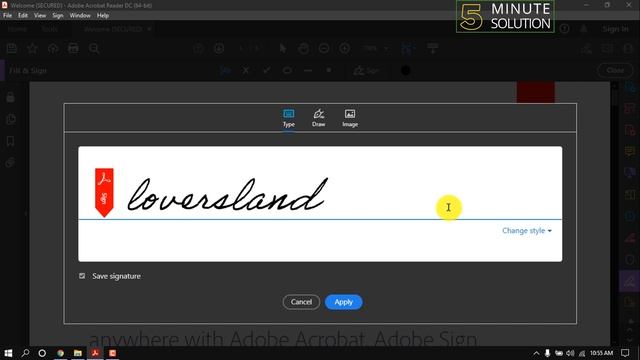Viewport: 640px width, 360px height.
Task: Click the Save file icon
Action: pyautogui.click(x=12, y=49)
